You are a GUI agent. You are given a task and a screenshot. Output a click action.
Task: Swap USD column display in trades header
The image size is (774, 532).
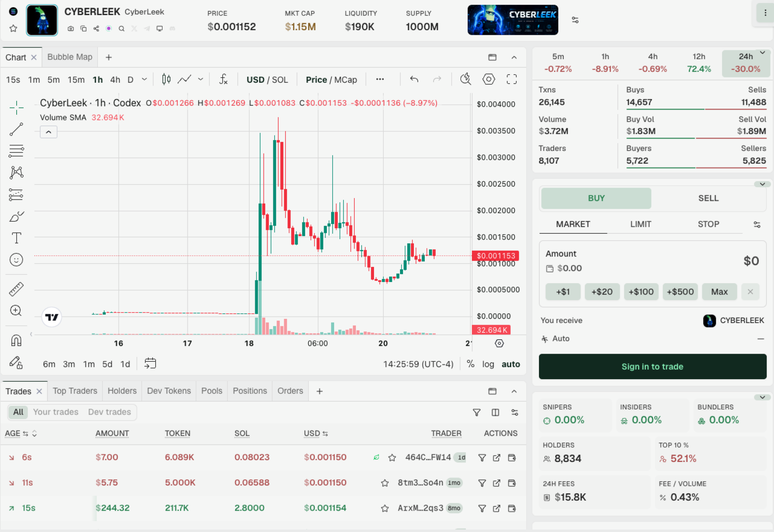coord(325,434)
